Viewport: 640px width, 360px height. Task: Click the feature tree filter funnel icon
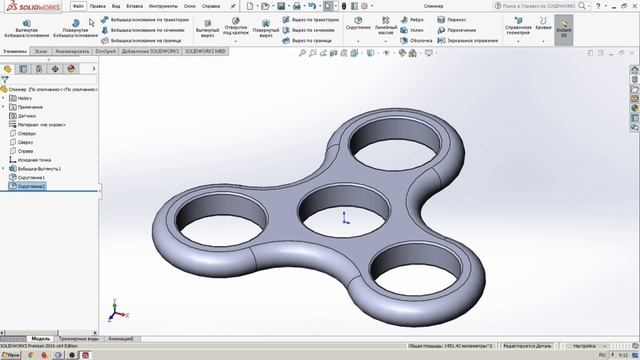[4, 80]
